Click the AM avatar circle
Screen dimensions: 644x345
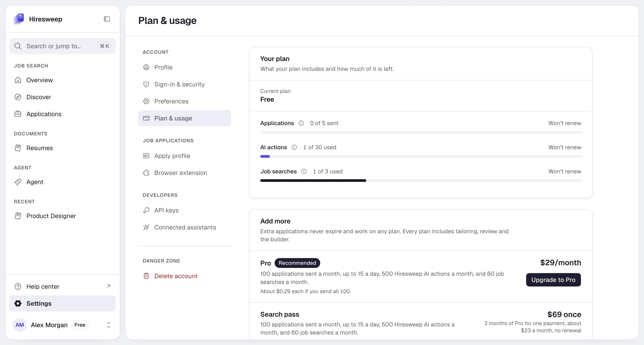[19, 325]
